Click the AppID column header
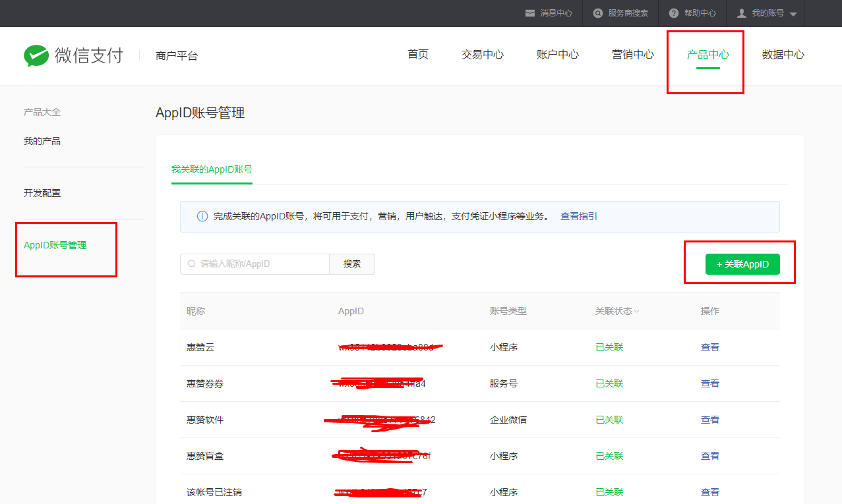The width and height of the screenshot is (842, 504). (351, 311)
